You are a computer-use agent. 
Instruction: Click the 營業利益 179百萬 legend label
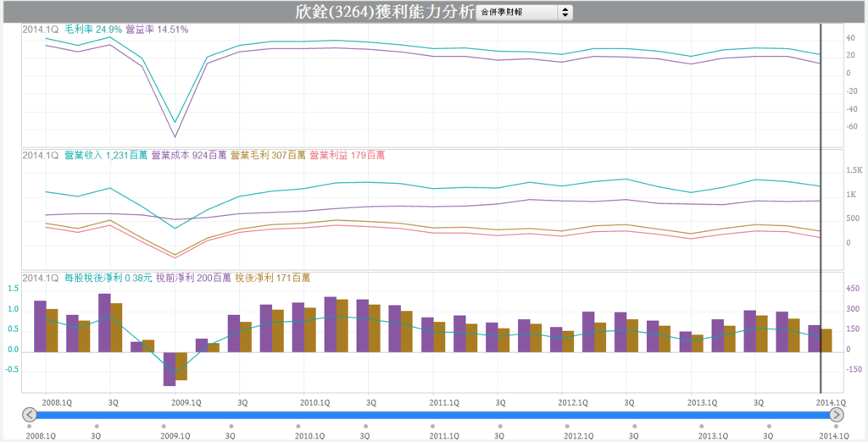coord(347,156)
